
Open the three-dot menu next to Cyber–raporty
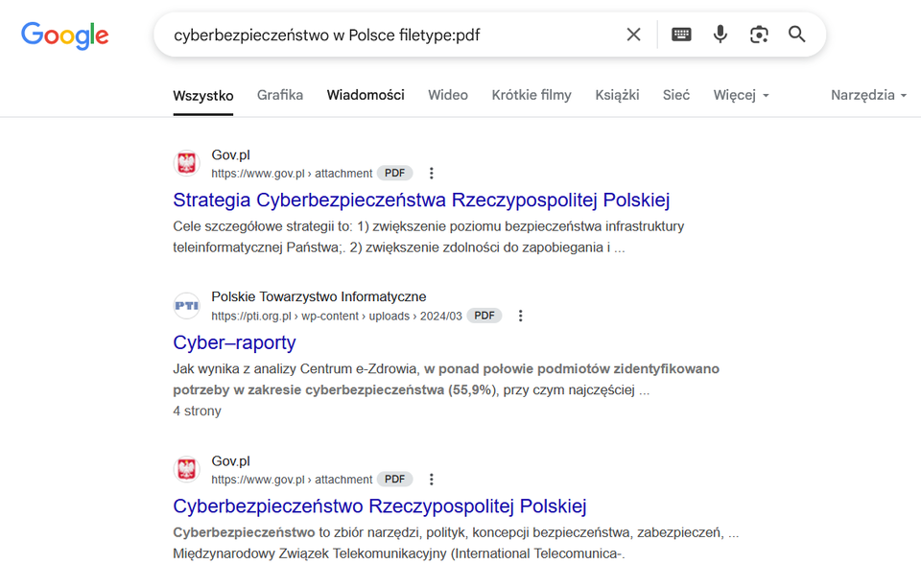[520, 315]
